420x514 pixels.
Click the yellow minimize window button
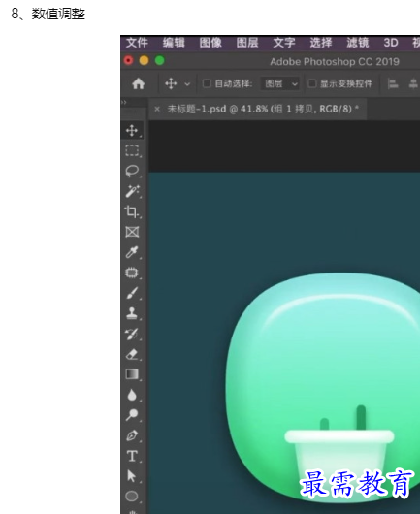pyautogui.click(x=144, y=61)
